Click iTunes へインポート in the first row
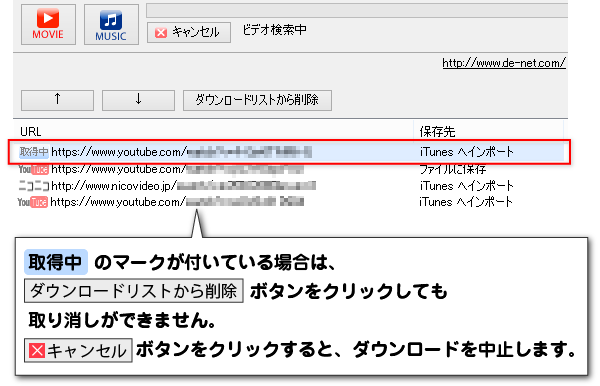This screenshot has width=600, height=386. tap(466, 152)
